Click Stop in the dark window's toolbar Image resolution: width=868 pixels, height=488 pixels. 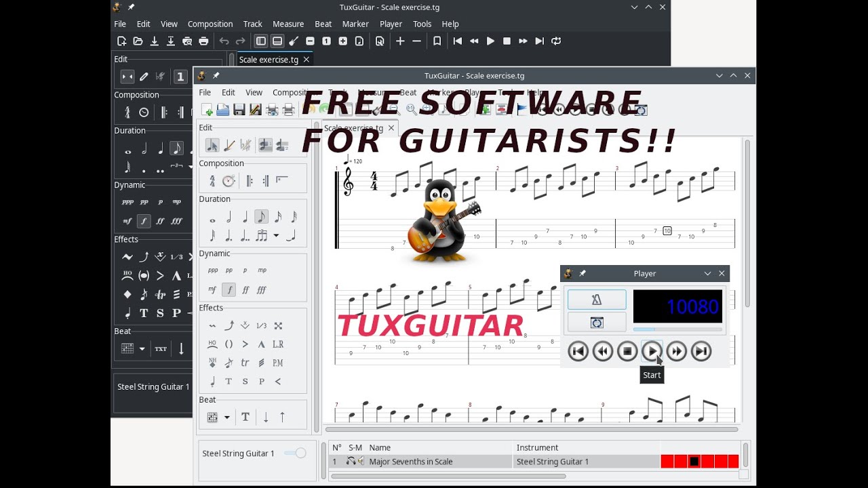point(507,41)
